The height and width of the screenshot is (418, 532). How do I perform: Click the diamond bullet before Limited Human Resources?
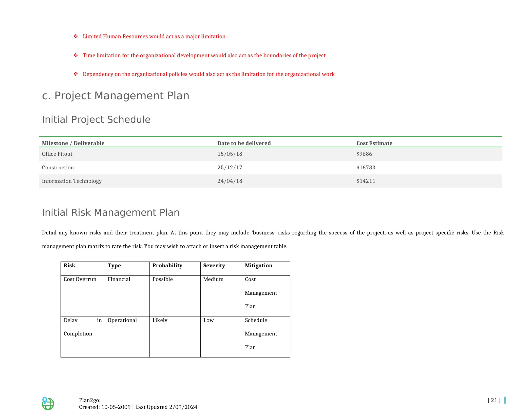pyautogui.click(x=76, y=36)
